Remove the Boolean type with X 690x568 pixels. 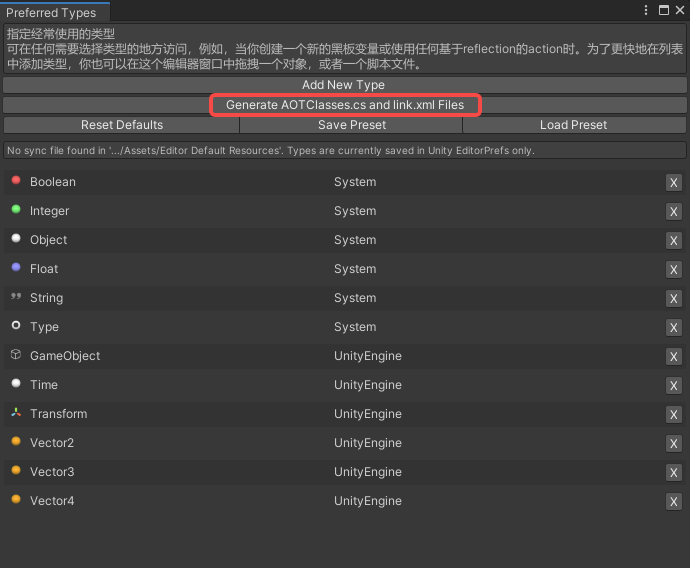(674, 182)
